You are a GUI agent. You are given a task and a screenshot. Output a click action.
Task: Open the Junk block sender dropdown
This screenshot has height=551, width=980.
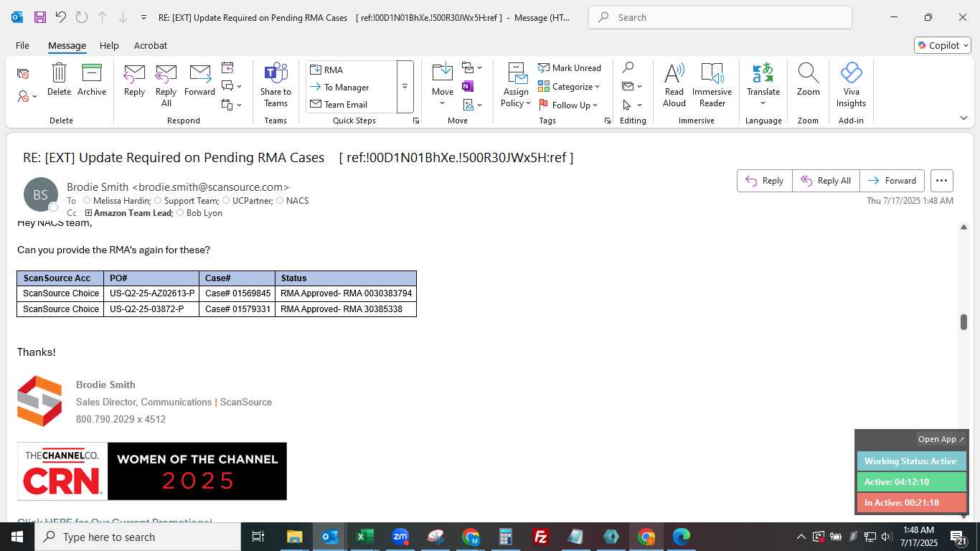pos(27,96)
